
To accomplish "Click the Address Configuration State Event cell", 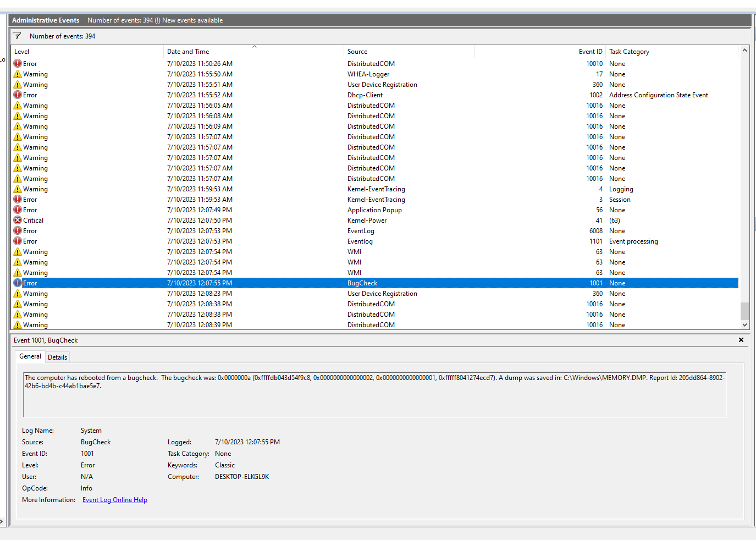I will (659, 95).
